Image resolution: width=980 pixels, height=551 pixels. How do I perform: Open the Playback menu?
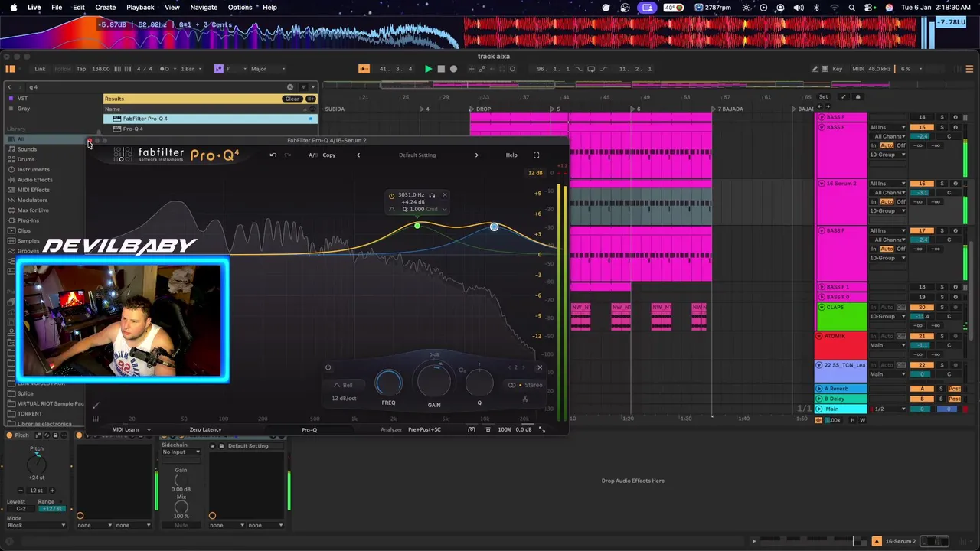pyautogui.click(x=140, y=8)
